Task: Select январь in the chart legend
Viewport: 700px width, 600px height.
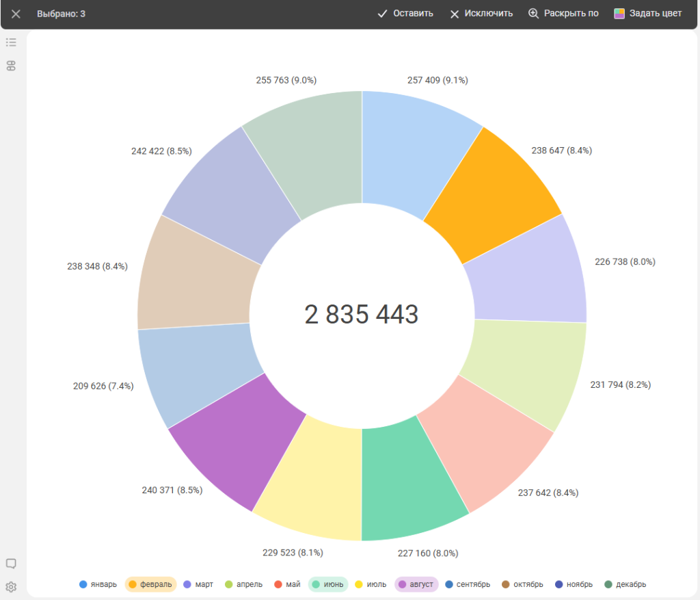Action: coord(98,584)
